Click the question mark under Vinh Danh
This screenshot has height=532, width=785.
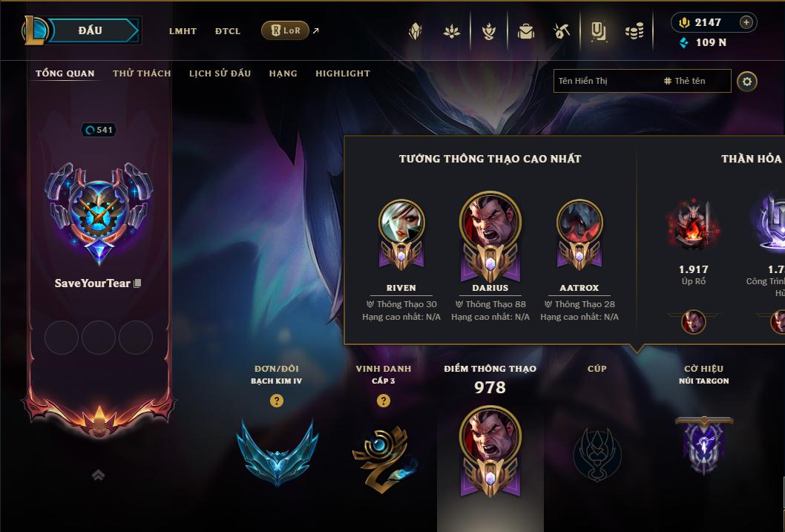pyautogui.click(x=384, y=401)
